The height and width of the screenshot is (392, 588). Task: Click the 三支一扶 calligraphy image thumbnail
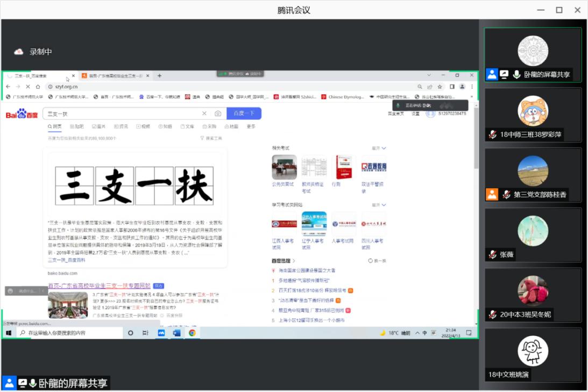(134, 185)
